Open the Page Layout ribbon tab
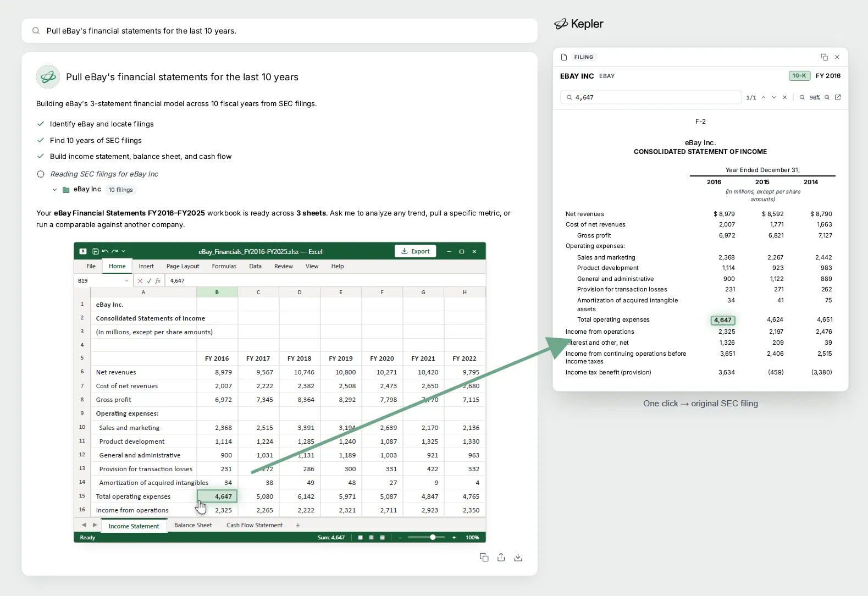The image size is (868, 596). 183,266
